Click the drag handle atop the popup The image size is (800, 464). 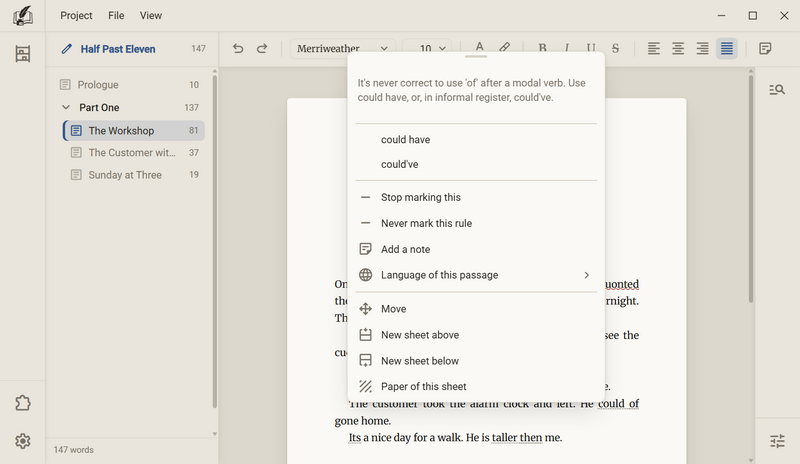[476, 56]
